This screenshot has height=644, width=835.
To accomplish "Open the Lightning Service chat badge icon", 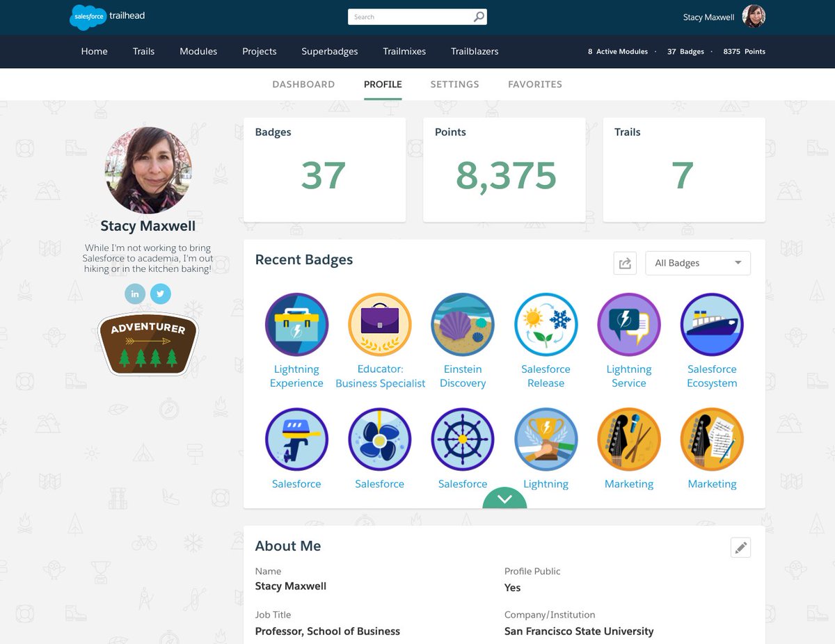I will coord(629,325).
